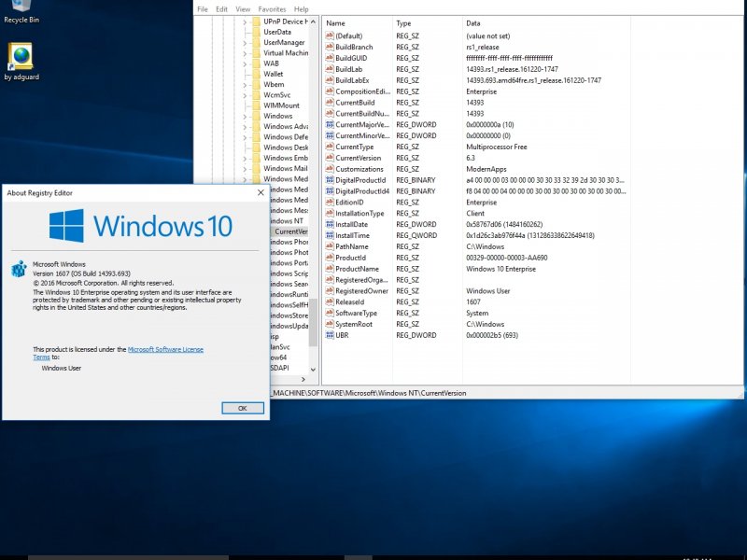Select the InstallTime QWORD icon
The width and height of the screenshot is (747, 560).
coord(330,235)
